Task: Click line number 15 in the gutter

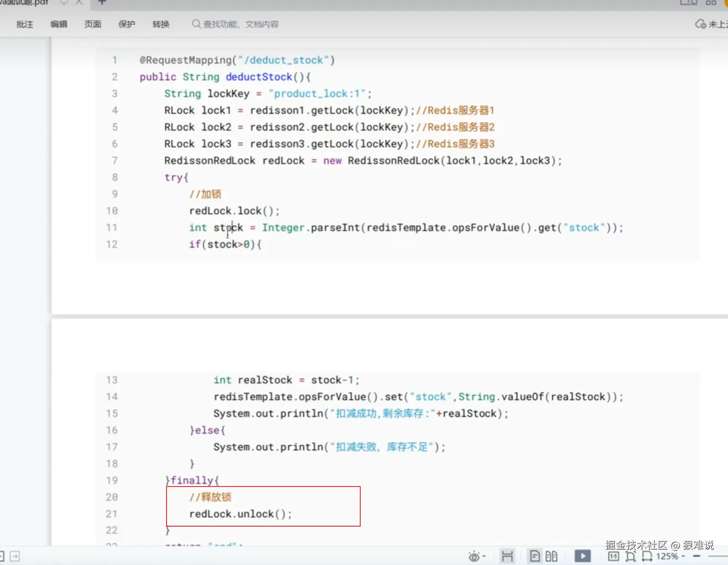Action: 112,413
